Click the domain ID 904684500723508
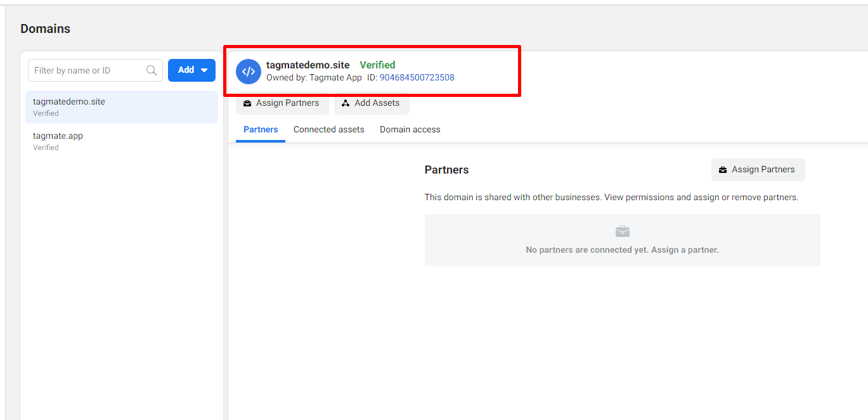This screenshot has height=420, width=868. coord(417,77)
